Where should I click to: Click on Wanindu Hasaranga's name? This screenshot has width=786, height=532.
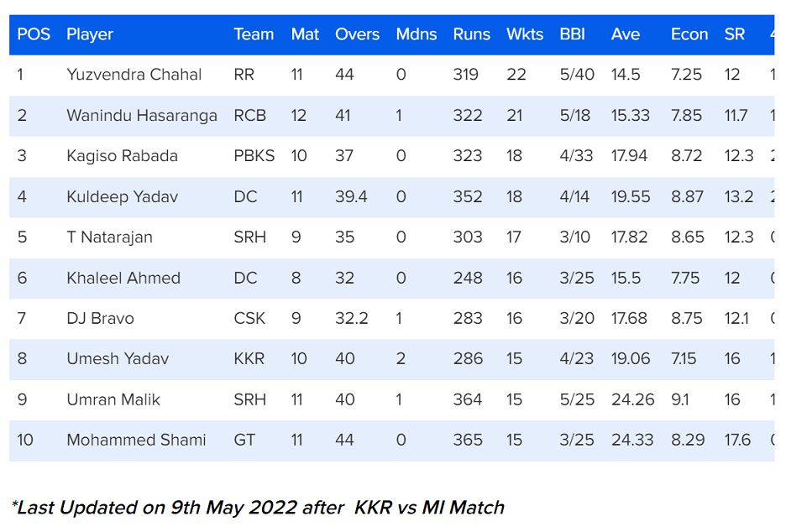click(x=142, y=115)
